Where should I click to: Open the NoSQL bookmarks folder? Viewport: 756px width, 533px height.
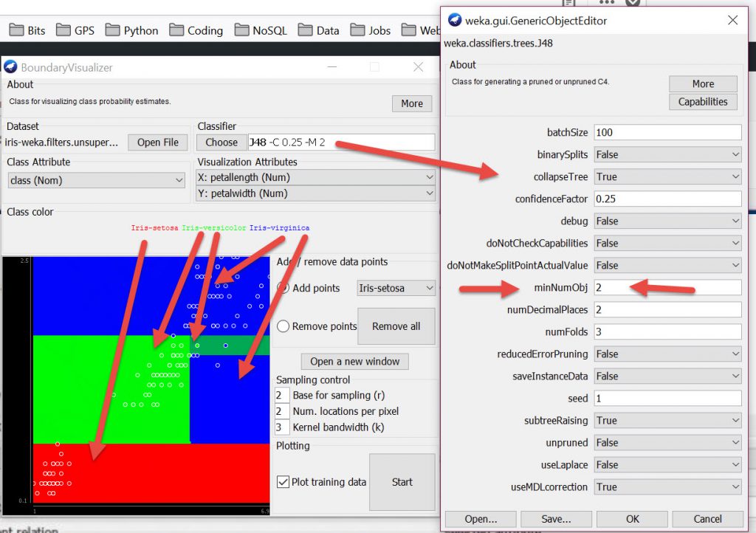click(264, 30)
